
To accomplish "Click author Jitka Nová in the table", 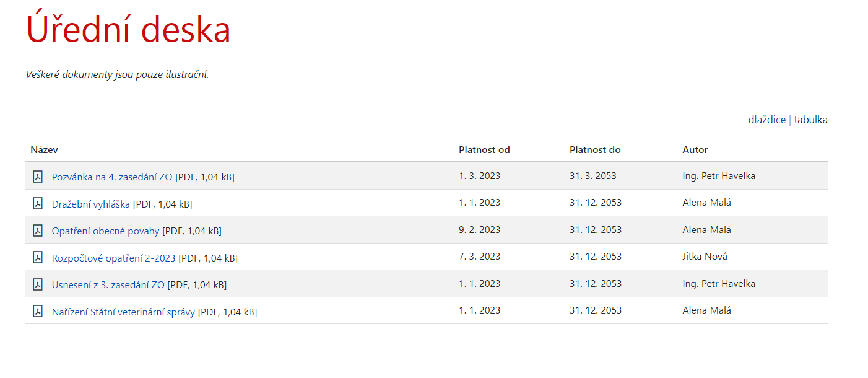I will tap(705, 257).
